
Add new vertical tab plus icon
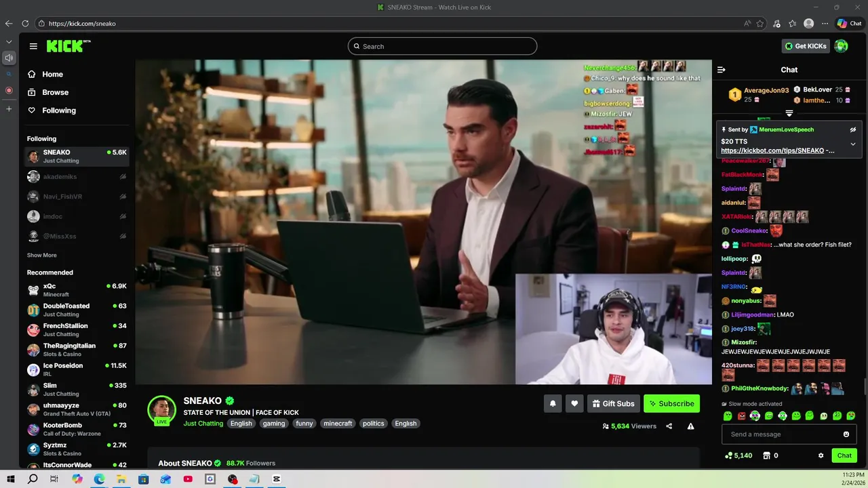pyautogui.click(x=9, y=108)
